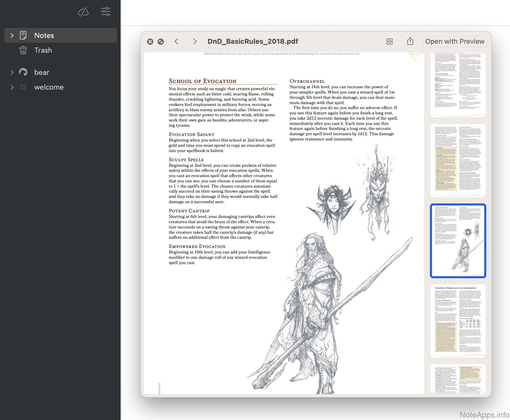Click the Trash bin icon

23,50
